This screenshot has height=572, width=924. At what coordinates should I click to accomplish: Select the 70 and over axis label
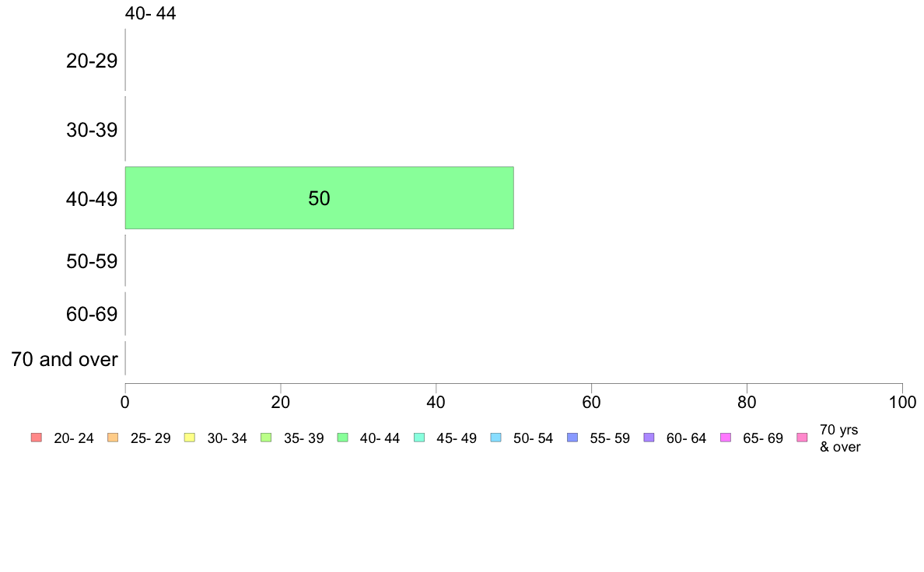tap(65, 359)
